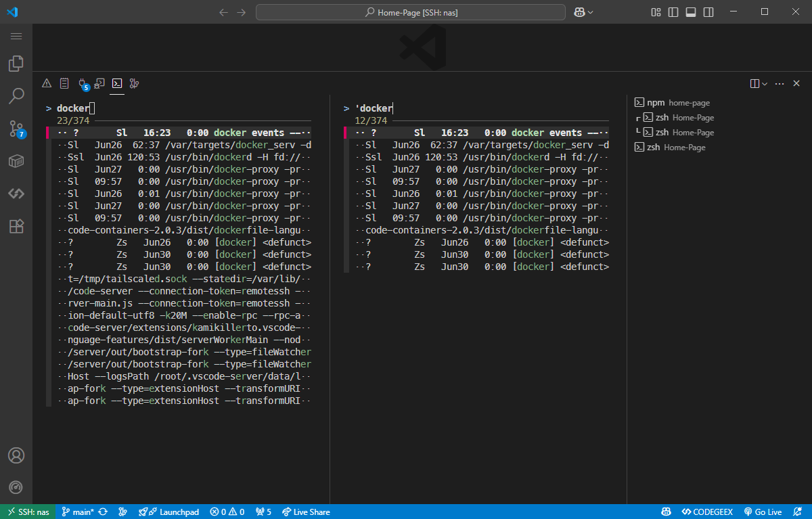This screenshot has width=812, height=519.
Task: Click the gauge icon below Accounts
Action: pos(16,488)
